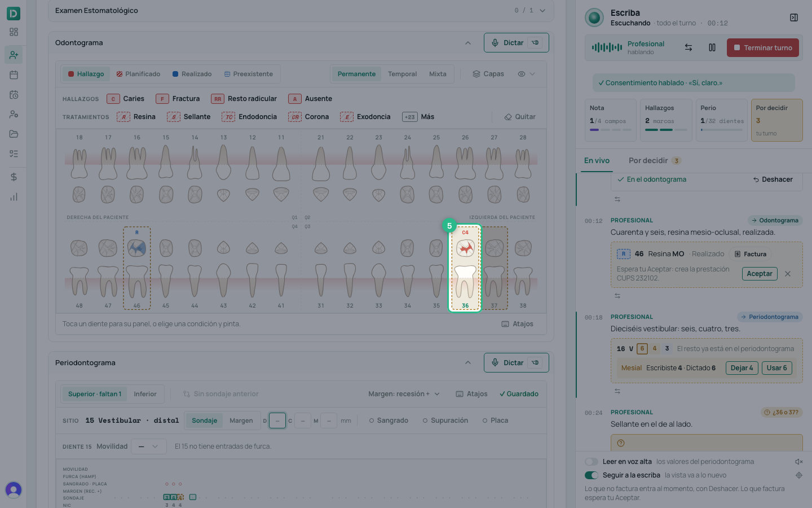Pause the scribe listening
The image size is (812, 508).
coord(712,48)
